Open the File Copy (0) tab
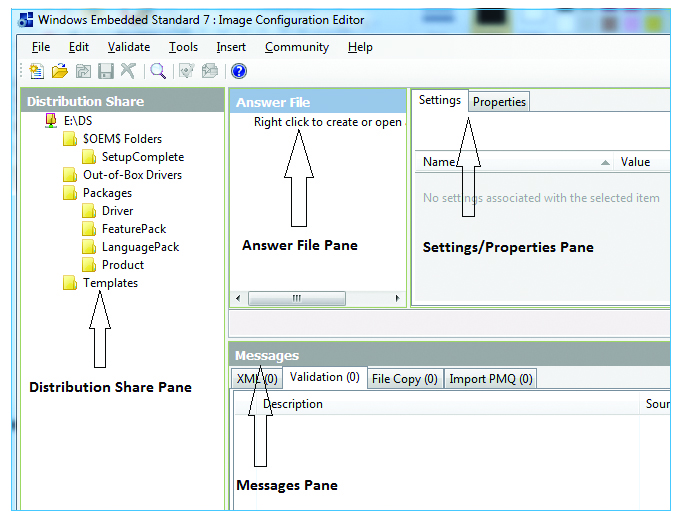The width and height of the screenshot is (682, 523). 405,379
